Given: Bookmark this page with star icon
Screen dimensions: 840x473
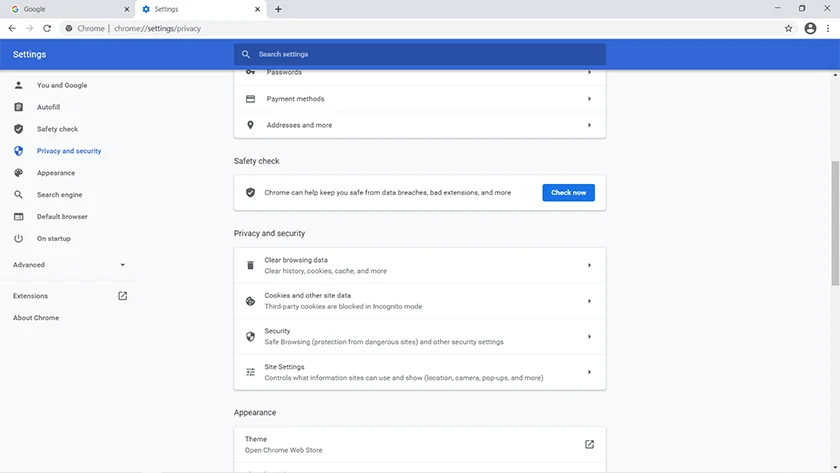Looking at the screenshot, I should tap(788, 28).
